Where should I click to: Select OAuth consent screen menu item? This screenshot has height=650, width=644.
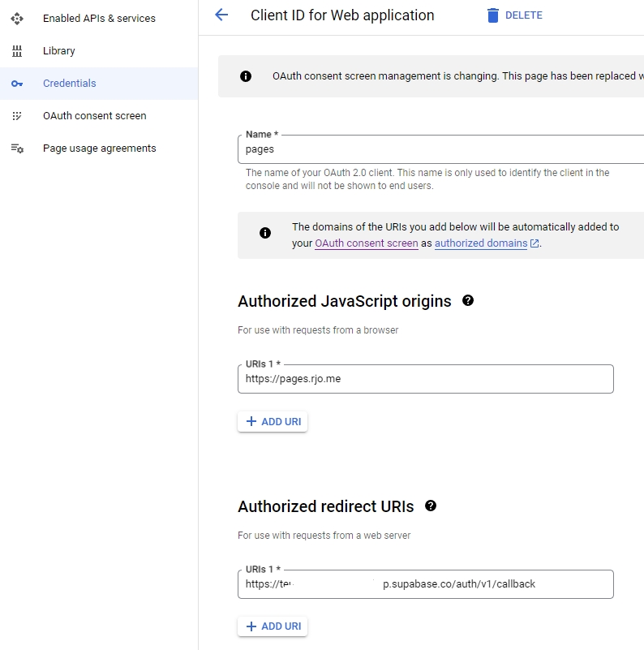click(94, 116)
